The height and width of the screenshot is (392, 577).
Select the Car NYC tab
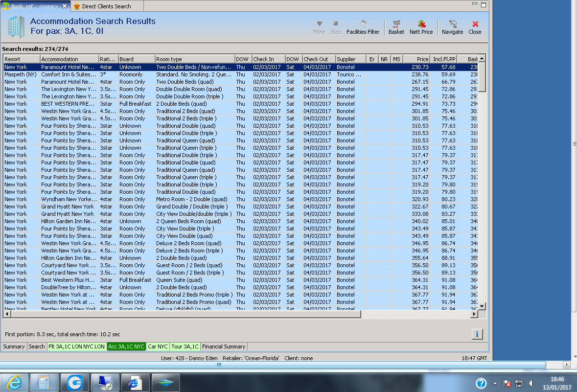pos(158,346)
